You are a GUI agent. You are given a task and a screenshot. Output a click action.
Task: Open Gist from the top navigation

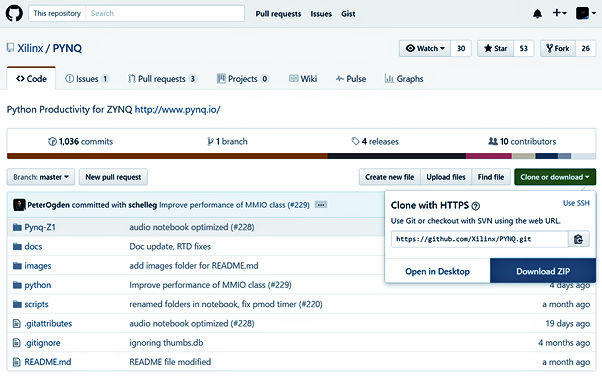tap(348, 14)
